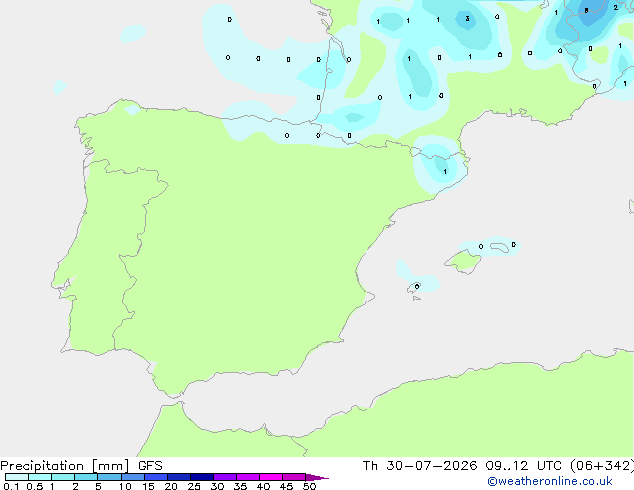Click the 1–2 mm legend swatch
The height and width of the screenshot is (490, 634).
click(63, 477)
